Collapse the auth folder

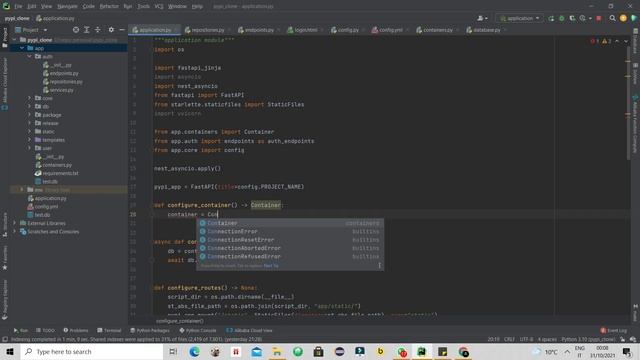[29, 56]
